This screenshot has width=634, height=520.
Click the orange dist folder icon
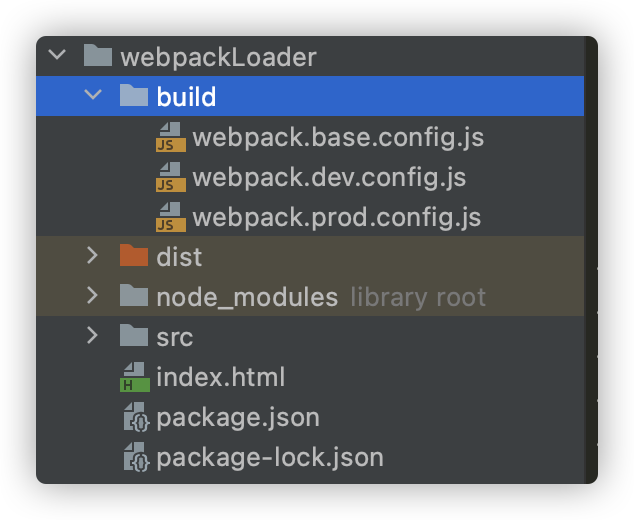134,256
